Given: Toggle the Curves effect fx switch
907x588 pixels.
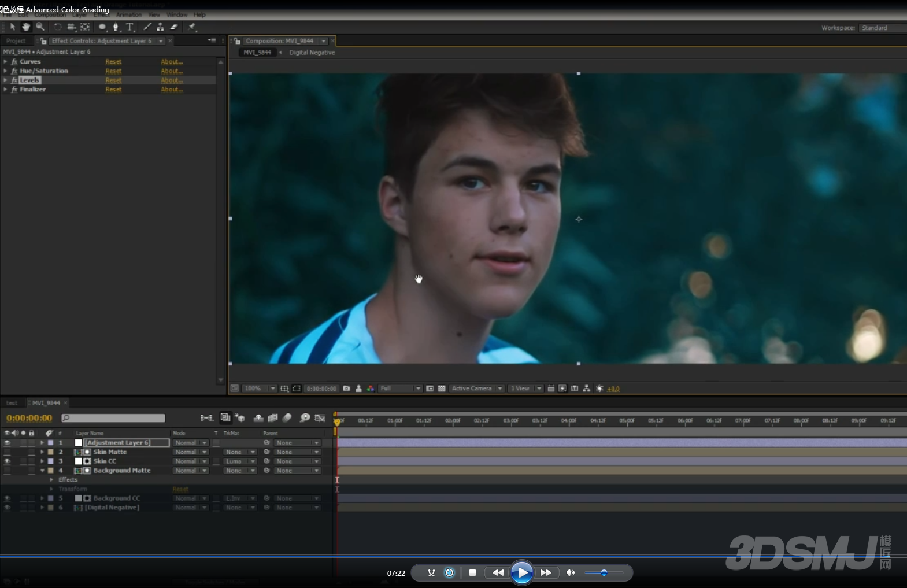Looking at the screenshot, I should click(14, 62).
